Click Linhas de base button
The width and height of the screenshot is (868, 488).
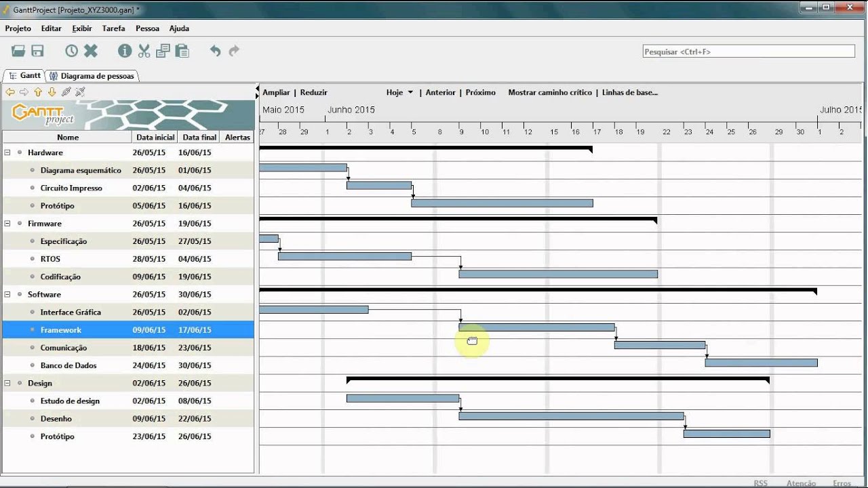630,92
